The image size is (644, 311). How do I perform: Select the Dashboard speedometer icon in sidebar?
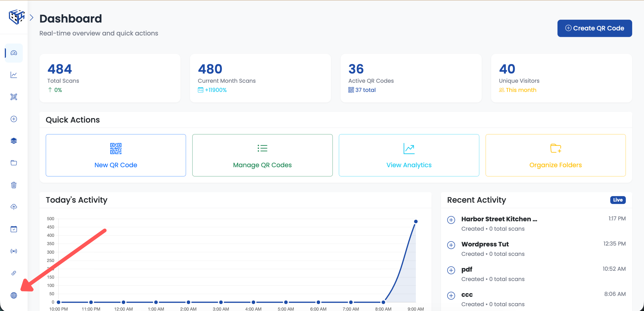(14, 53)
